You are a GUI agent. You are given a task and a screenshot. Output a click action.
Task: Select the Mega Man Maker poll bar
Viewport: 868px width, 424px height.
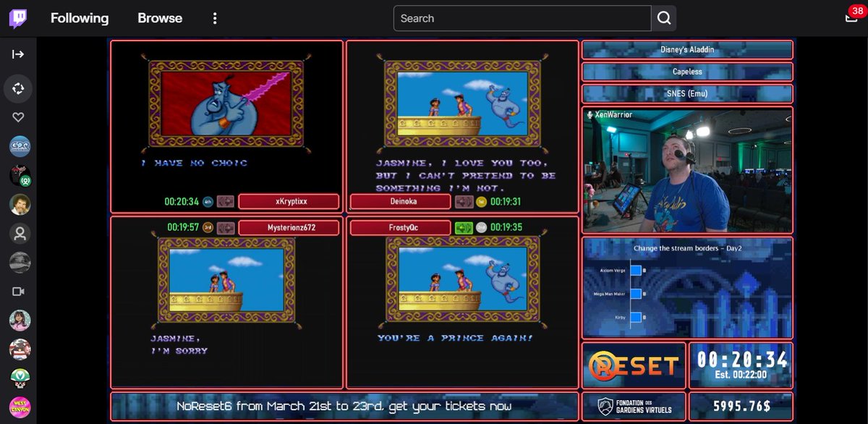click(636, 294)
